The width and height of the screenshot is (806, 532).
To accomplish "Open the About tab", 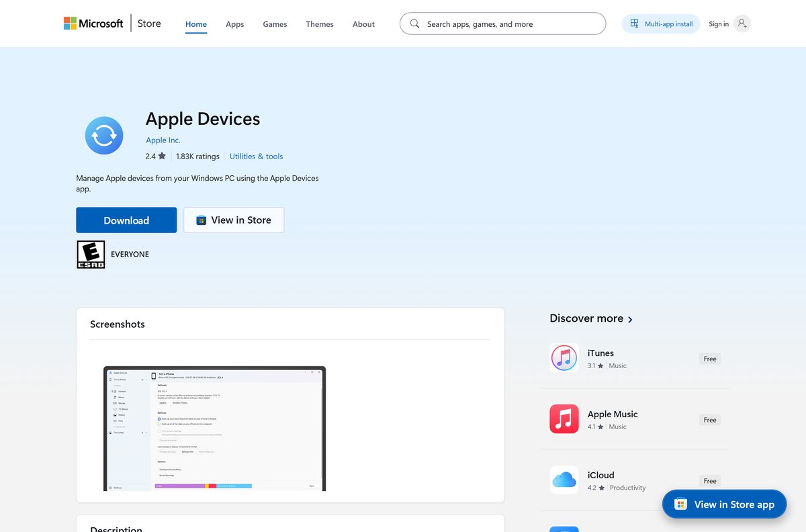I will tap(363, 24).
